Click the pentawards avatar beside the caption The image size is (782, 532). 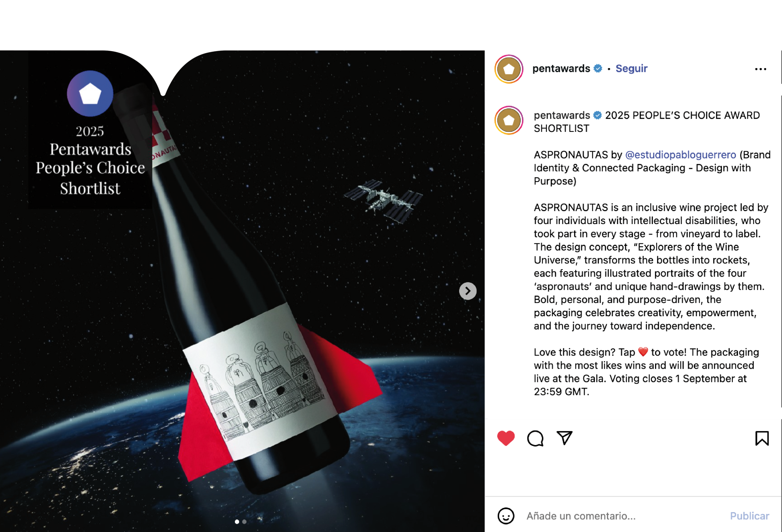point(508,120)
